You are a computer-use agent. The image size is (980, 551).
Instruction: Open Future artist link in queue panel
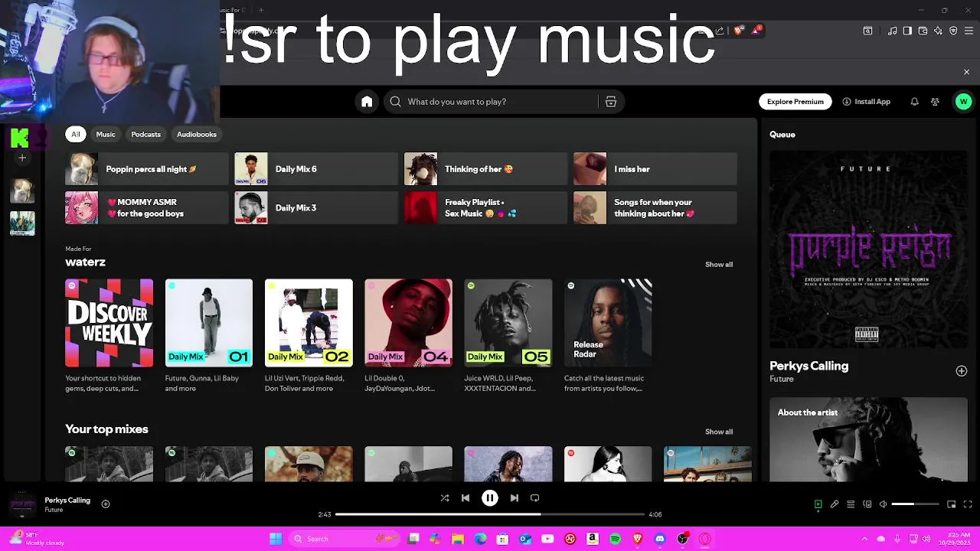tap(782, 379)
